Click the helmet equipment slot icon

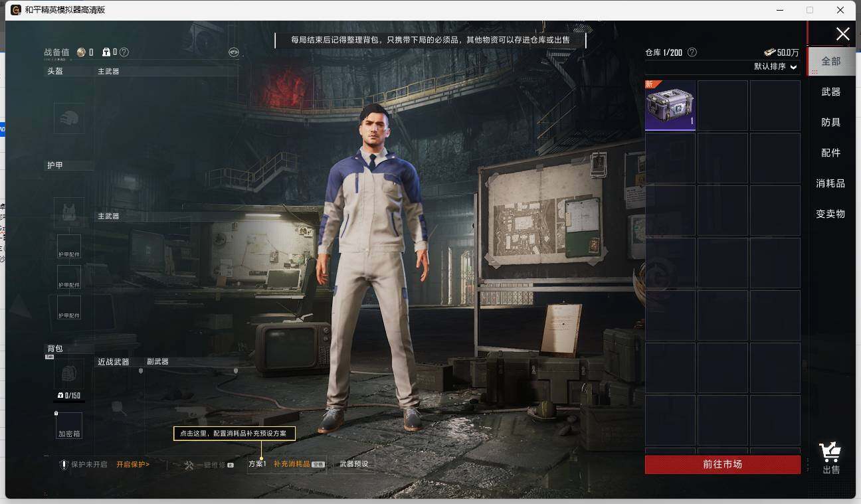pos(69,118)
